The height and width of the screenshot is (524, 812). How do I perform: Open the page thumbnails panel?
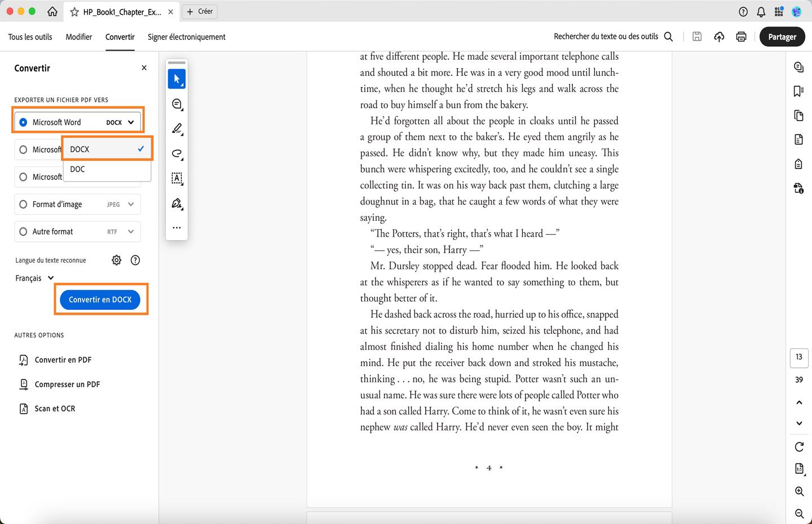coord(798,115)
